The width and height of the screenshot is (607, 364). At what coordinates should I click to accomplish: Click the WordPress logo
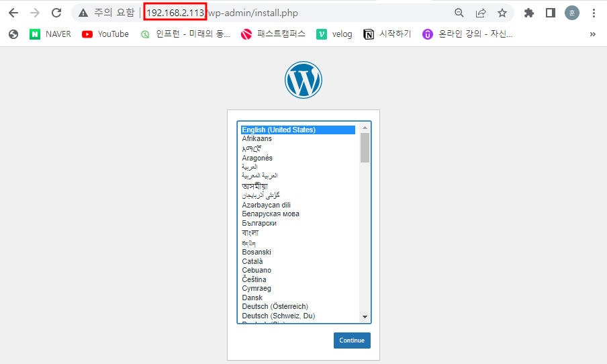pyautogui.click(x=303, y=80)
